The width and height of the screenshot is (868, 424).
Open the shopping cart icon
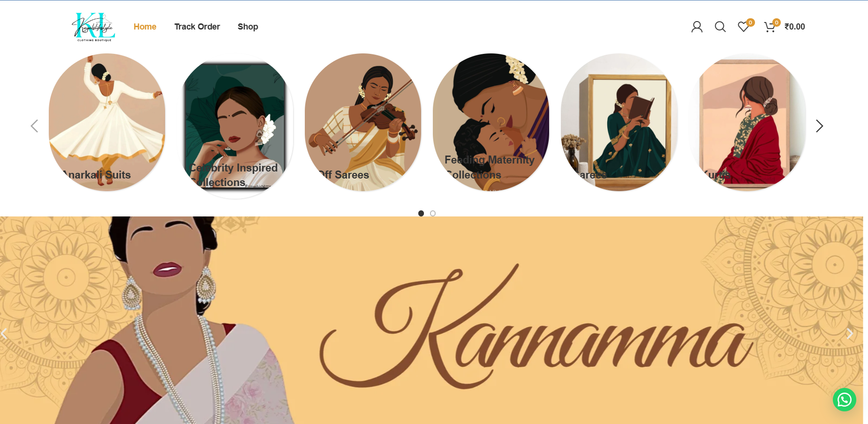(x=770, y=27)
